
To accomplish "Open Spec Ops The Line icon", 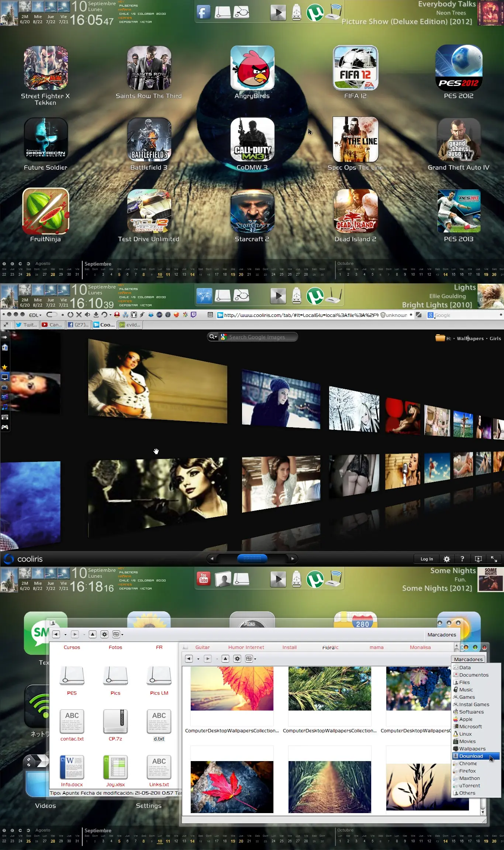I will pyautogui.click(x=356, y=139).
